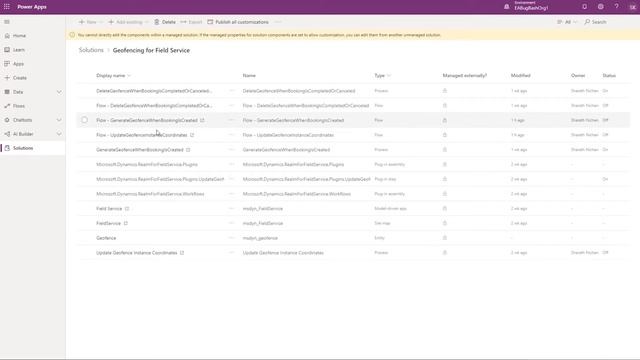Click the Owner column header

click(578, 76)
